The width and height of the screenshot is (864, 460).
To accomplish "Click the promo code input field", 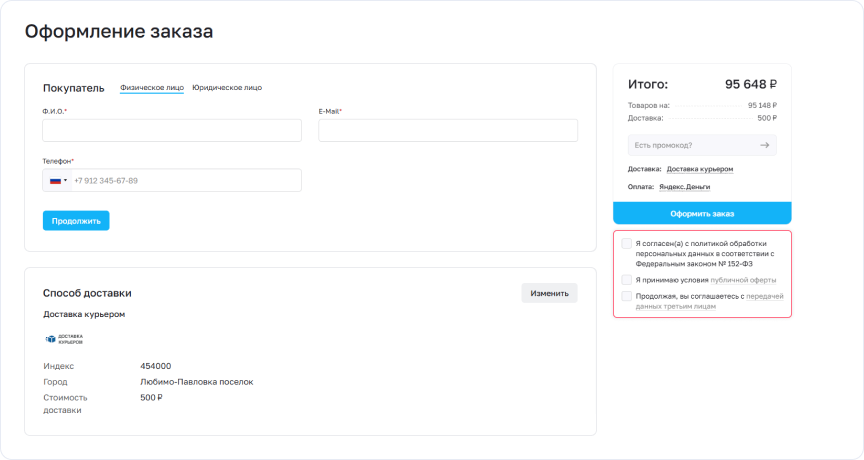I will click(x=692, y=145).
